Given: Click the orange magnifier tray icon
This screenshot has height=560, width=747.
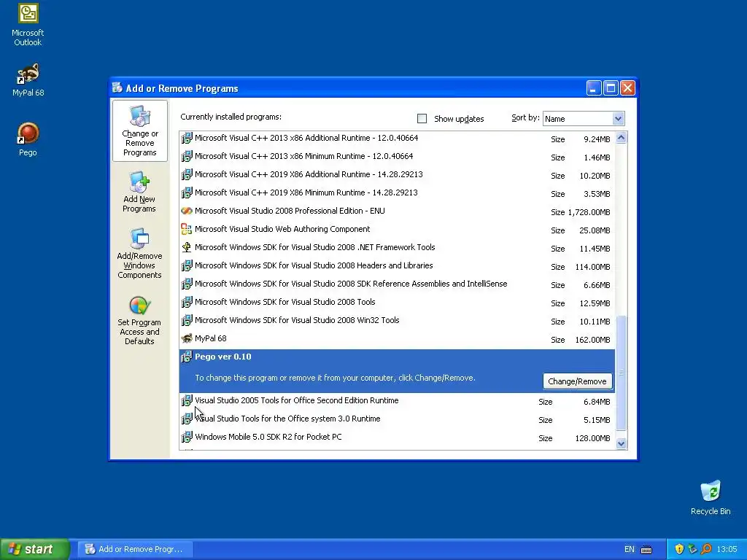Looking at the screenshot, I should (x=706, y=549).
